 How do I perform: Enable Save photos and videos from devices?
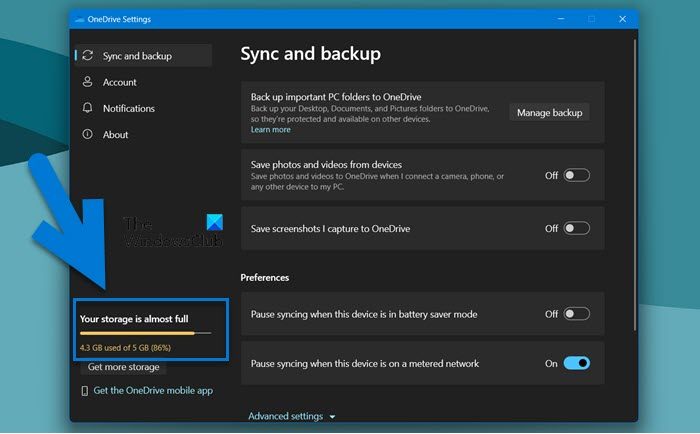click(x=576, y=175)
